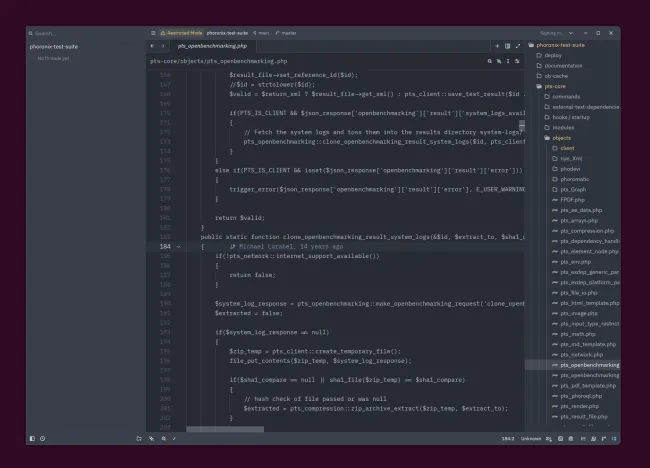Expand the documentation folder
Screen dimensions: 650x468
[x=559, y=65]
